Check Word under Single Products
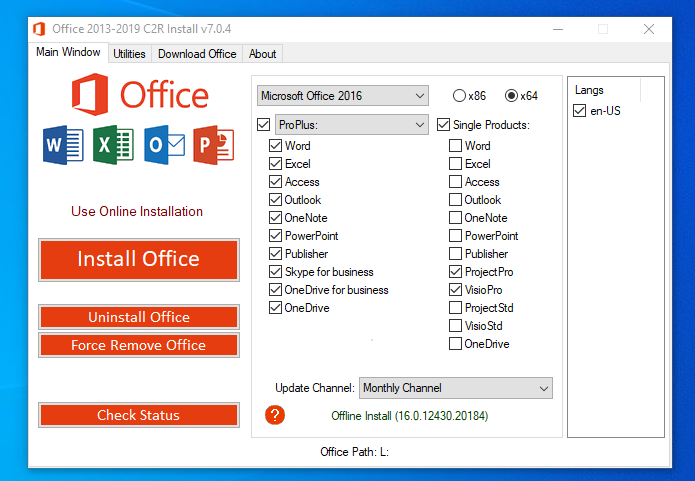The width and height of the screenshot is (695, 481). coord(455,145)
